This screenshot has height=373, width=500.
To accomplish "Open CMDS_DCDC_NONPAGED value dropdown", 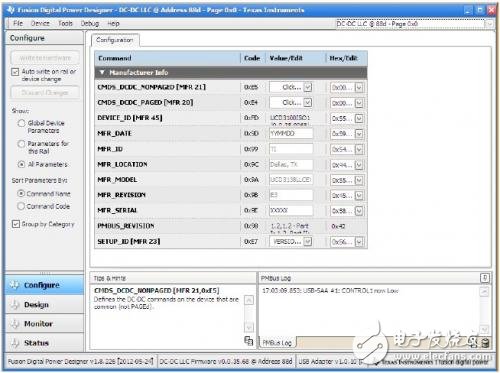I will tap(308, 87).
